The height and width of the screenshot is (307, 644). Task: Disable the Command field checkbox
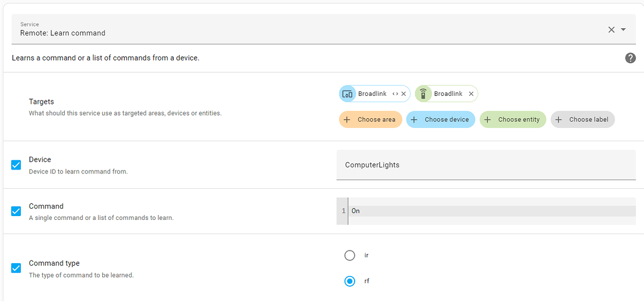tap(16, 211)
